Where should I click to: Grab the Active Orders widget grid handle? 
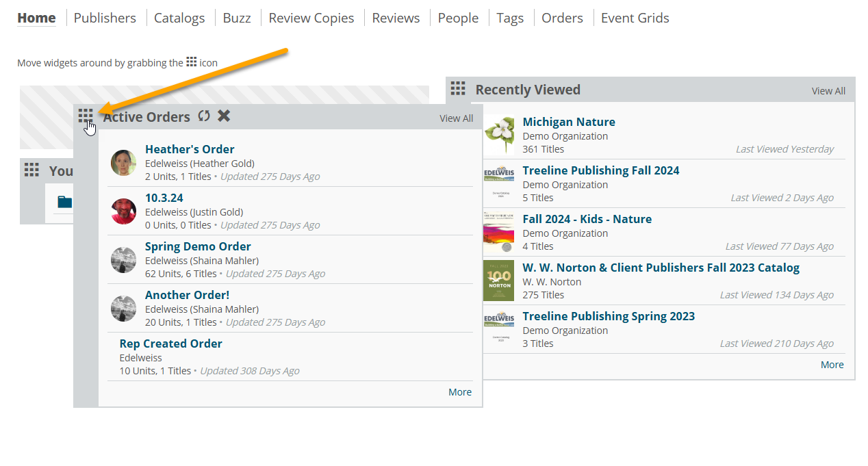[x=86, y=116]
